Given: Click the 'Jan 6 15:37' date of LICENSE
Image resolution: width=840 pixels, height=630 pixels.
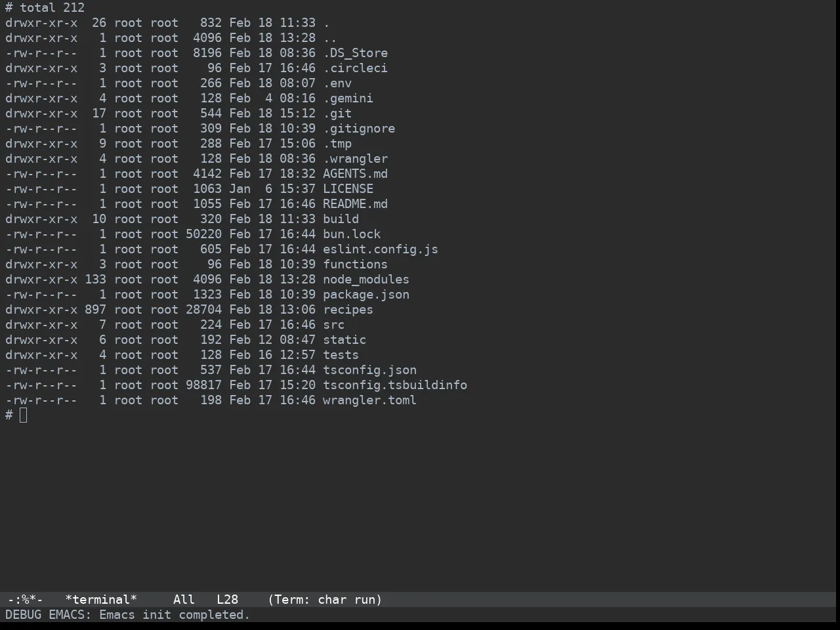Looking at the screenshot, I should click(272, 189).
